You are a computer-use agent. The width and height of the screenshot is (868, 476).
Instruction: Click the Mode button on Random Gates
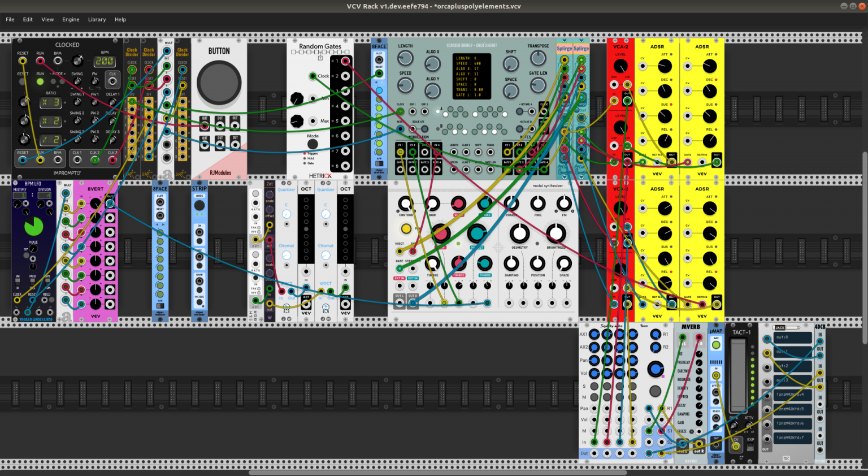313,144
